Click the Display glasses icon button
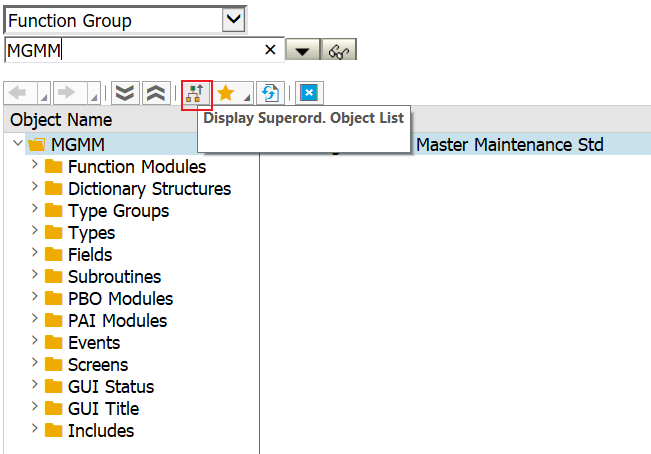Screen dimensions: 651x454 click(x=339, y=50)
